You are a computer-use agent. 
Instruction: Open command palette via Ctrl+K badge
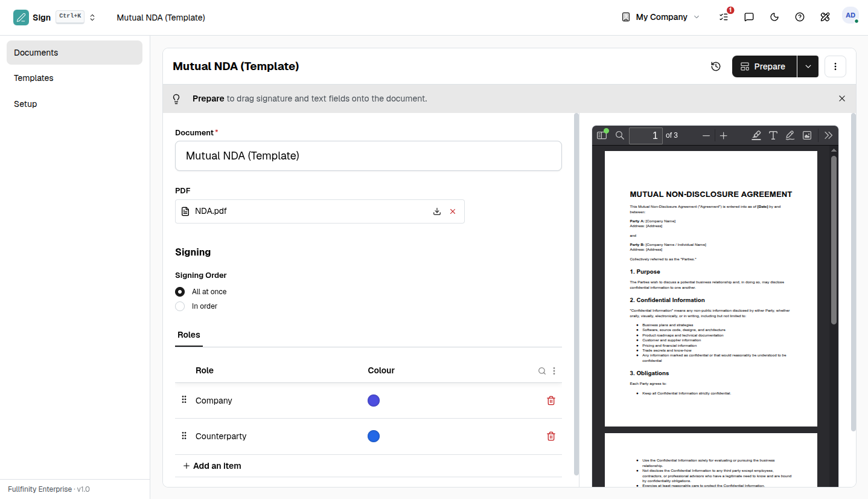tap(70, 17)
